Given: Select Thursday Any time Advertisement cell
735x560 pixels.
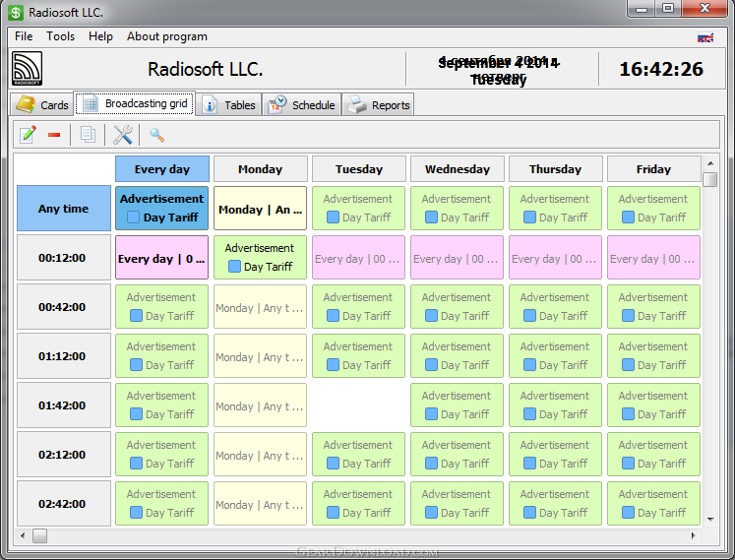Looking at the screenshot, I should (x=556, y=209).
